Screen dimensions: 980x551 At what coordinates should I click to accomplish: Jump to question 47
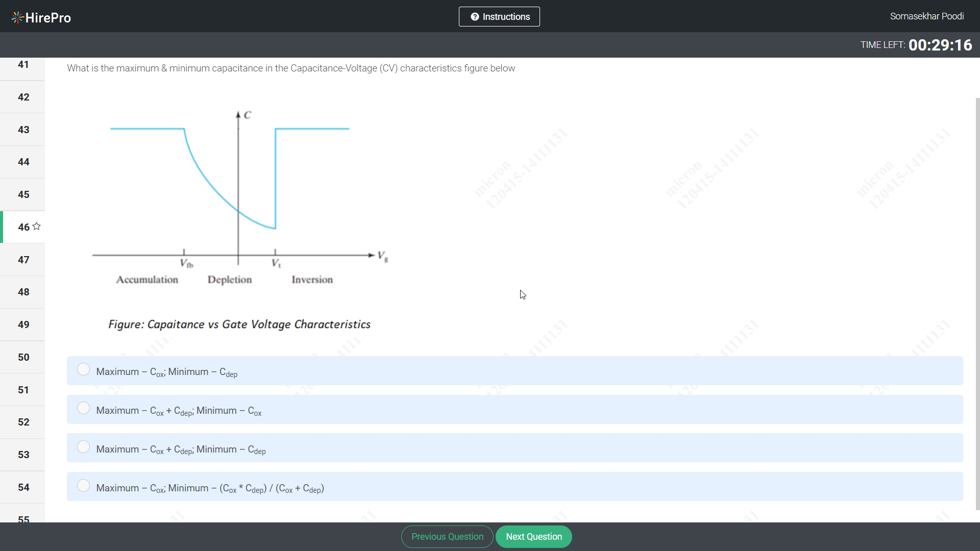point(22,260)
